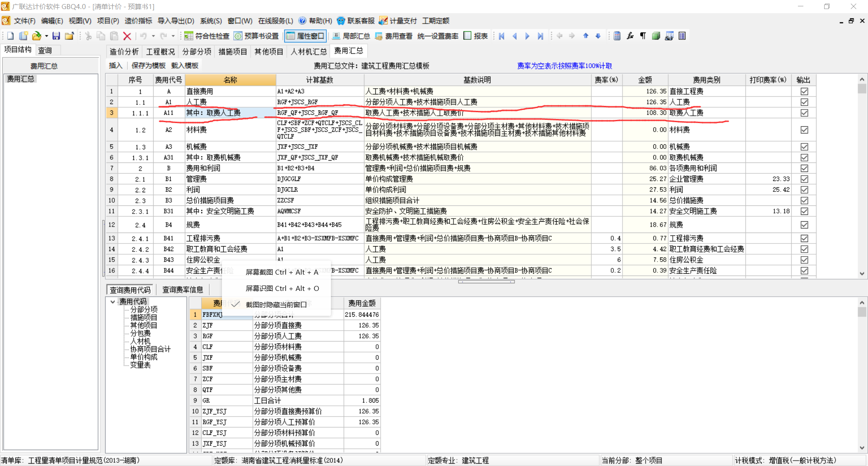Viewport: 868px width, 466px height.
Task: Click 保存为模板 button
Action: (149, 66)
